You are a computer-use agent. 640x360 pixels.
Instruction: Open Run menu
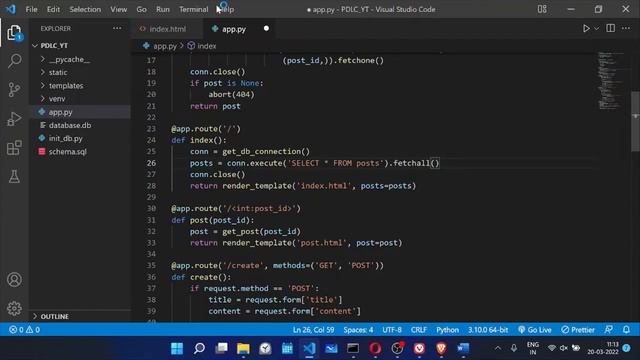[162, 9]
